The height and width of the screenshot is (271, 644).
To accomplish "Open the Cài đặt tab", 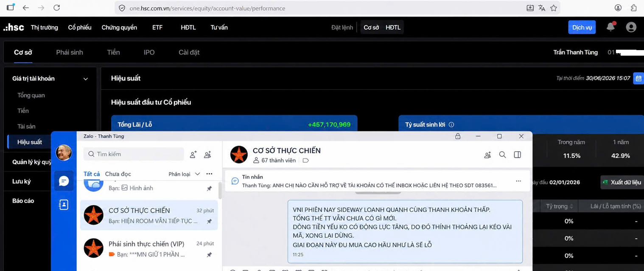I will point(189,52).
